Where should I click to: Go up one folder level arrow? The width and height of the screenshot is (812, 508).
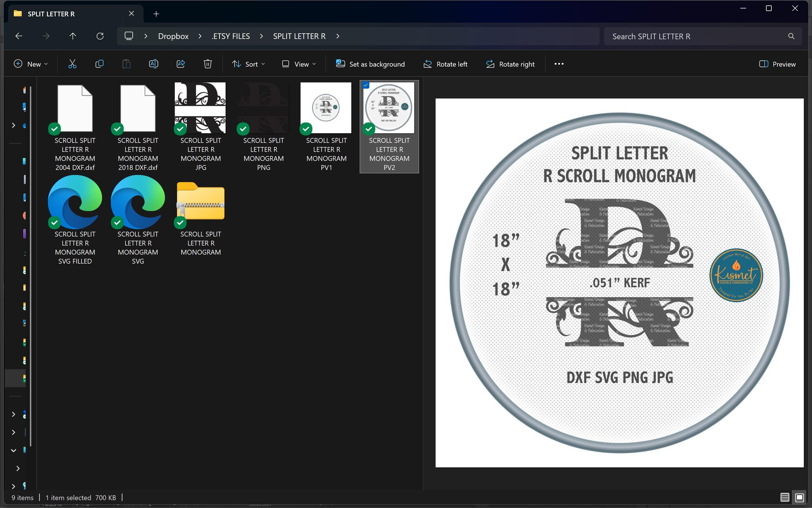(x=73, y=36)
